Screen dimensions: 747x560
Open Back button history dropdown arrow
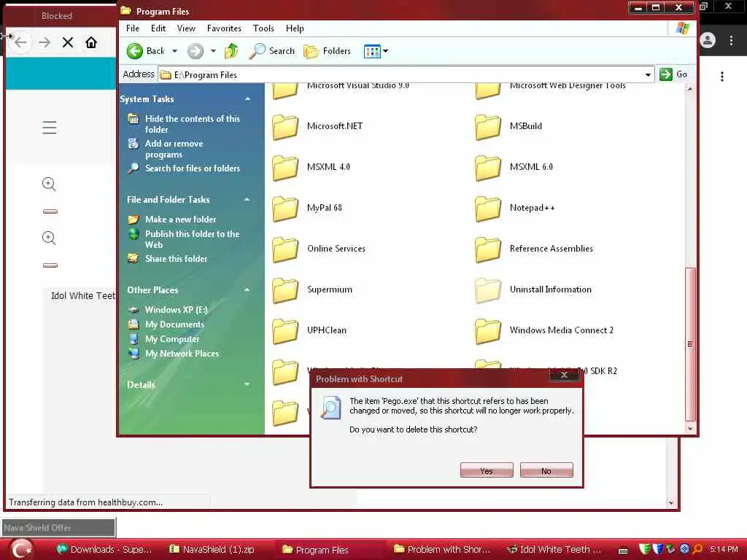click(174, 51)
